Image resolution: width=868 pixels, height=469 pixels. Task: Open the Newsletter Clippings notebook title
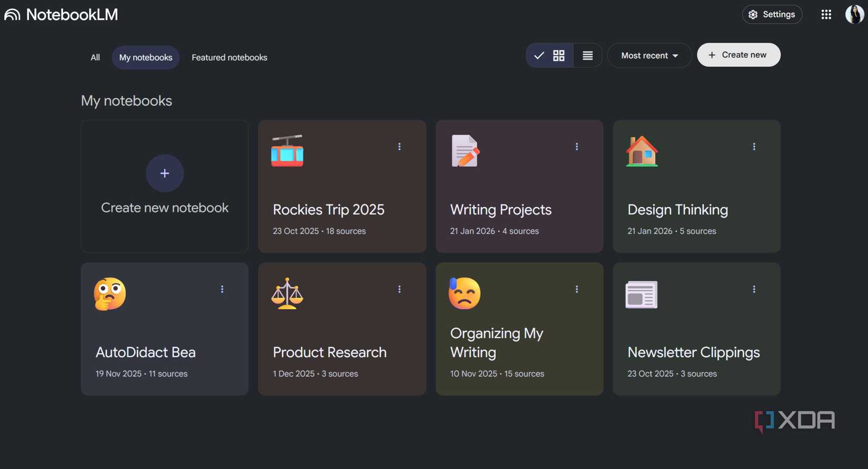693,352
